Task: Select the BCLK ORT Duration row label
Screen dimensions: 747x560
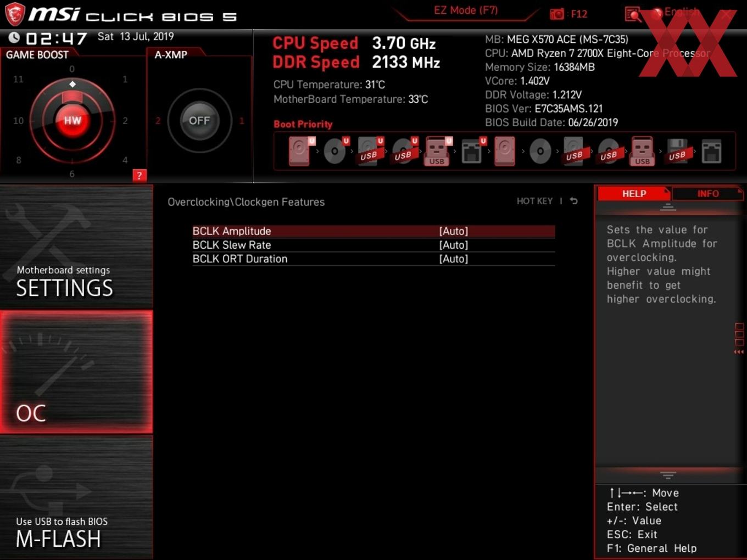Action: pyautogui.click(x=239, y=259)
